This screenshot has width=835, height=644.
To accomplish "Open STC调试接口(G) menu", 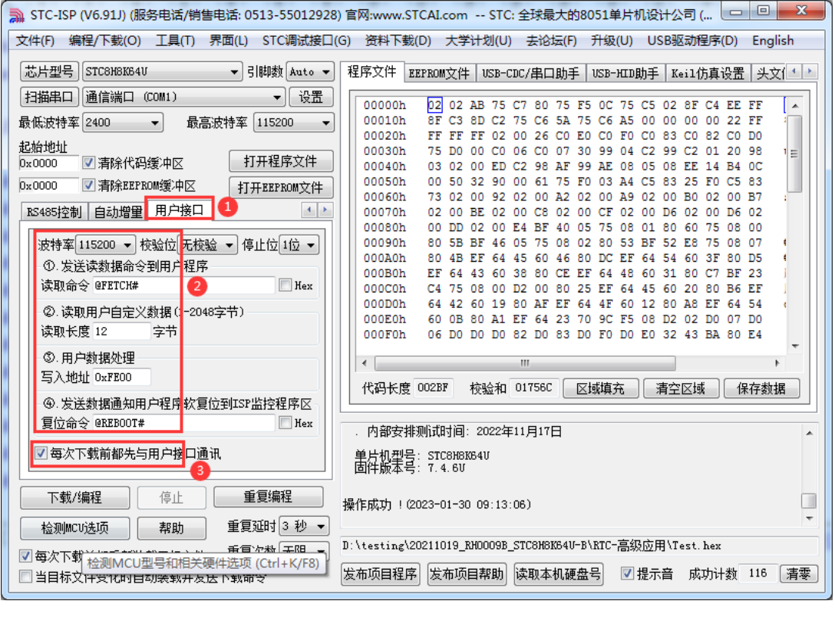I will point(306,41).
